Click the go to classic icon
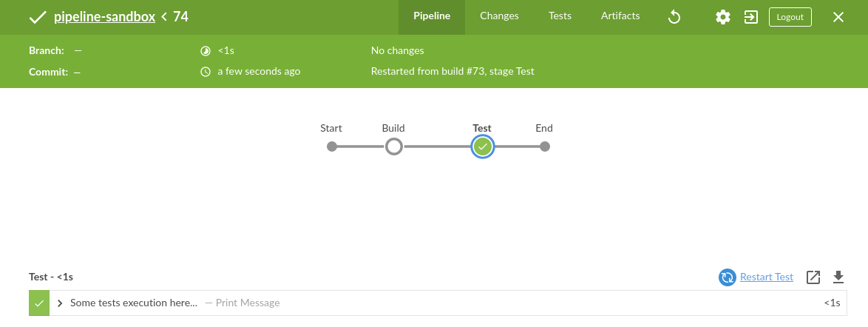Viewport: 868px width, 327px height. point(751,17)
